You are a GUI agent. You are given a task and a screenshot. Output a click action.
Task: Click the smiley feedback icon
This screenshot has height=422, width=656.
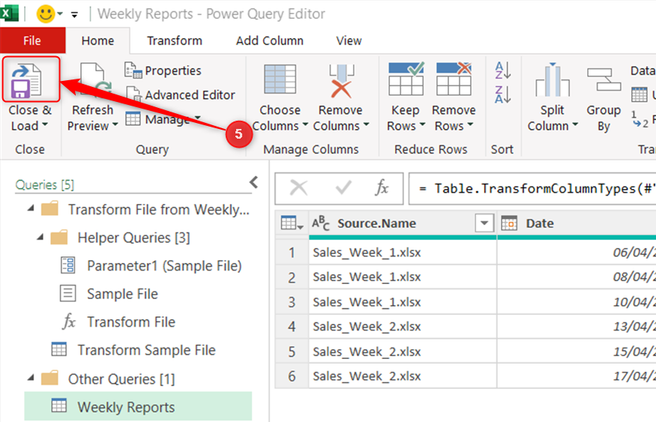coord(46,14)
